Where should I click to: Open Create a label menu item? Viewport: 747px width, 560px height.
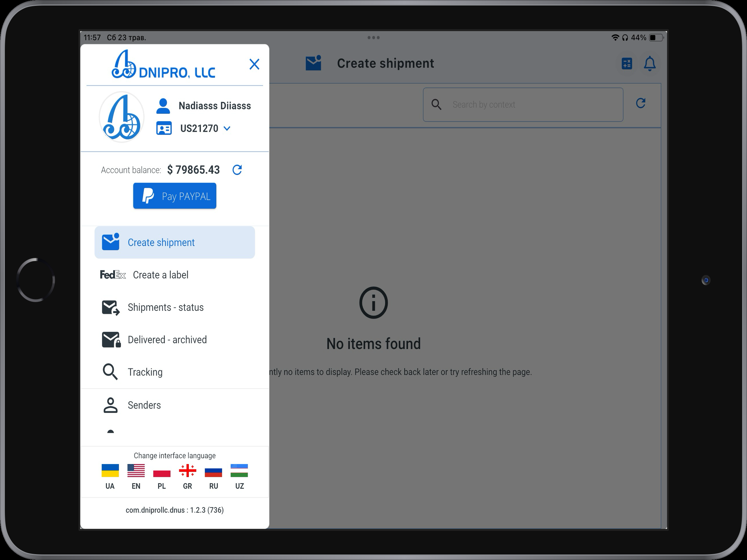tap(175, 275)
